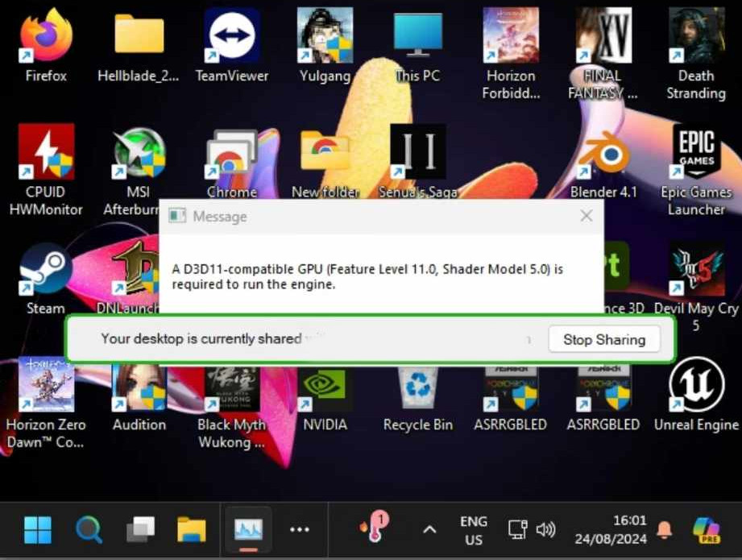Open CPUID HWMonitor
This screenshot has height=560, width=742.
tap(46, 169)
